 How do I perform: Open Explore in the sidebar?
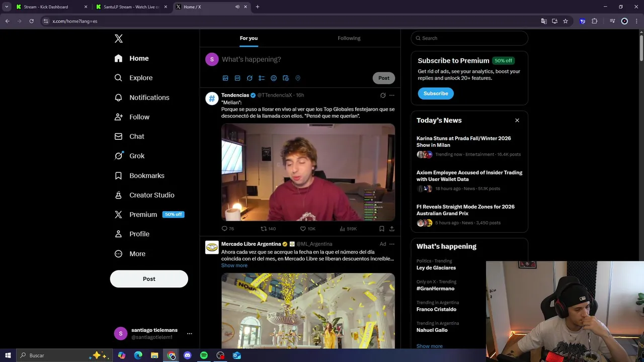pyautogui.click(x=133, y=78)
